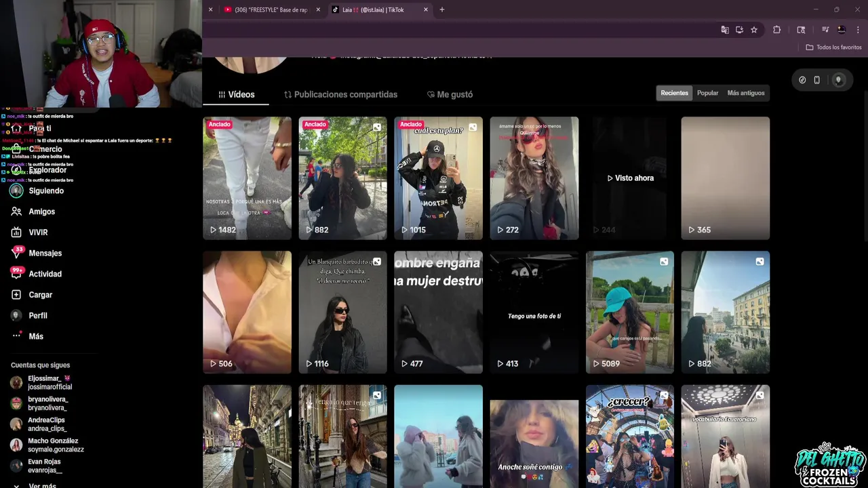
Task: Open pinned video with 1482 views
Action: coord(247,178)
